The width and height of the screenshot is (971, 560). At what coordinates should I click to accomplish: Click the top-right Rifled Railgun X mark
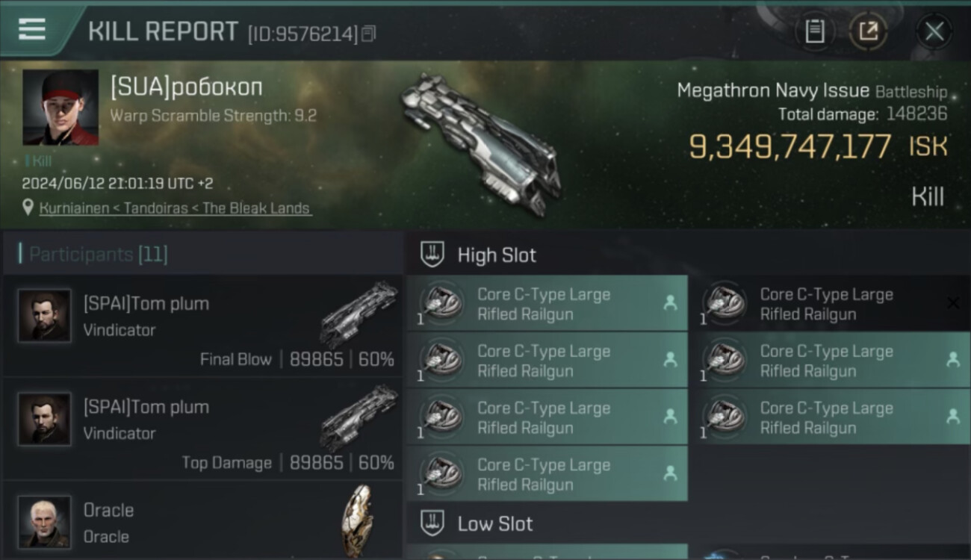coord(952,302)
